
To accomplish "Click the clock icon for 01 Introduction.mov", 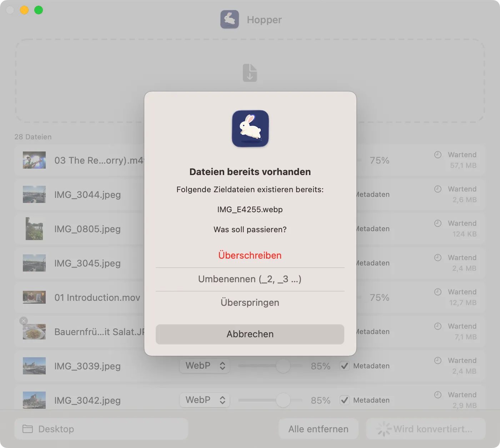I will (437, 292).
